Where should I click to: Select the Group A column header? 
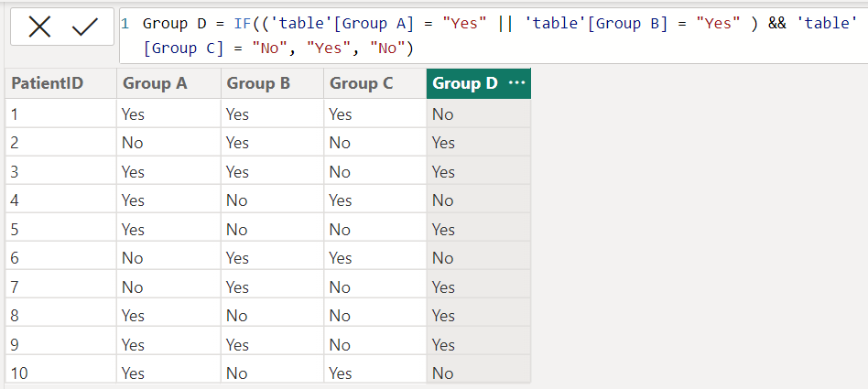point(168,83)
